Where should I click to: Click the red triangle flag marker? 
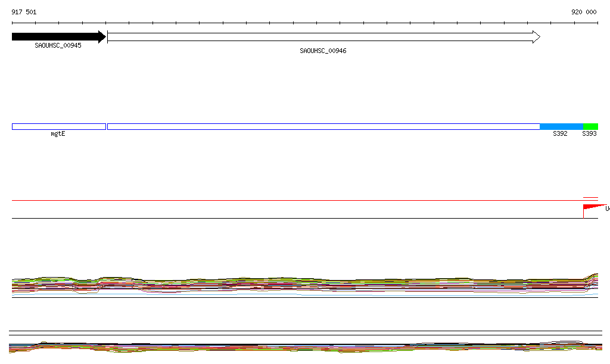coord(593,207)
